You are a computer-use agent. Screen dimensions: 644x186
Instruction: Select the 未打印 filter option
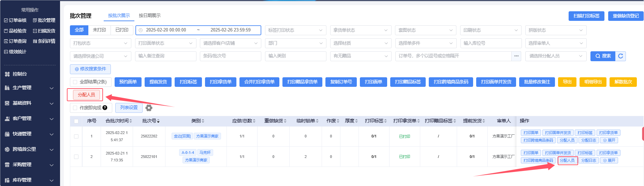pyautogui.click(x=100, y=30)
